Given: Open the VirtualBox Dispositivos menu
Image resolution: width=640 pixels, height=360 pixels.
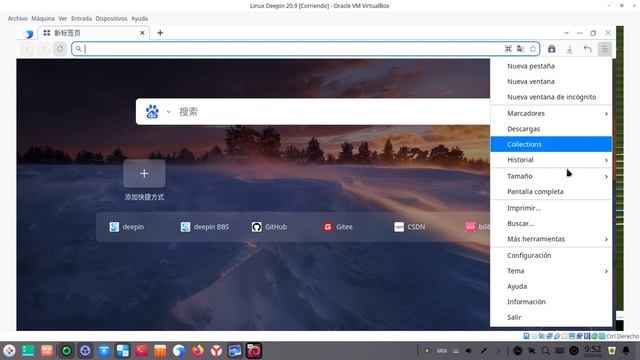Looking at the screenshot, I should coord(111,18).
